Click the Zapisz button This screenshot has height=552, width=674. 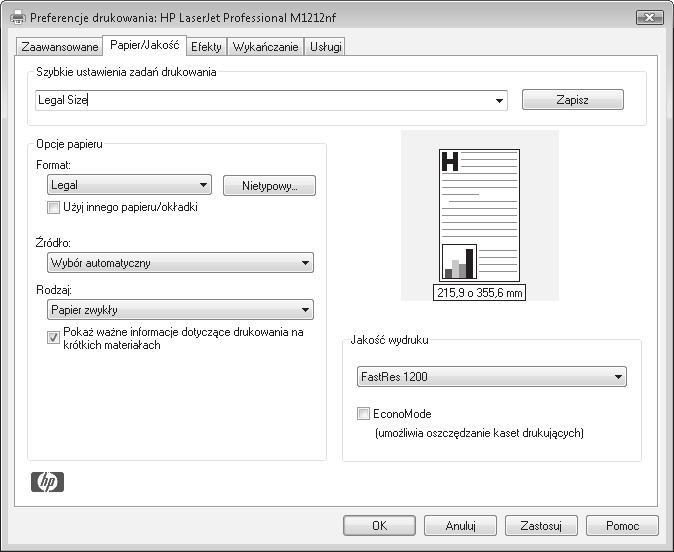(573, 100)
